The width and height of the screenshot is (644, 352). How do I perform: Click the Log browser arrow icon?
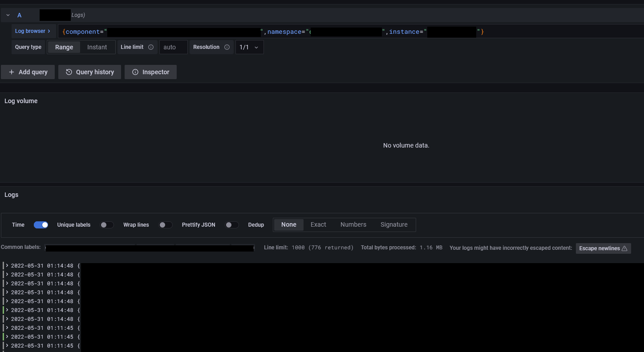(49, 31)
